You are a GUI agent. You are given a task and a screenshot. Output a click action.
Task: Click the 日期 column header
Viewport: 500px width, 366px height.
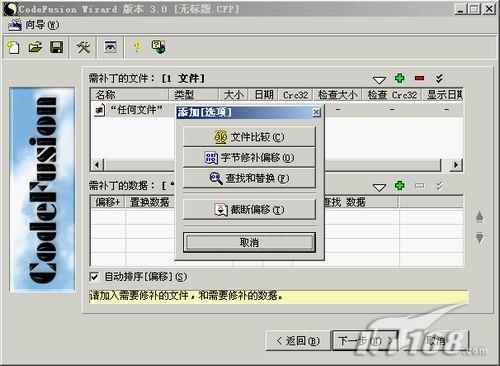tap(263, 95)
